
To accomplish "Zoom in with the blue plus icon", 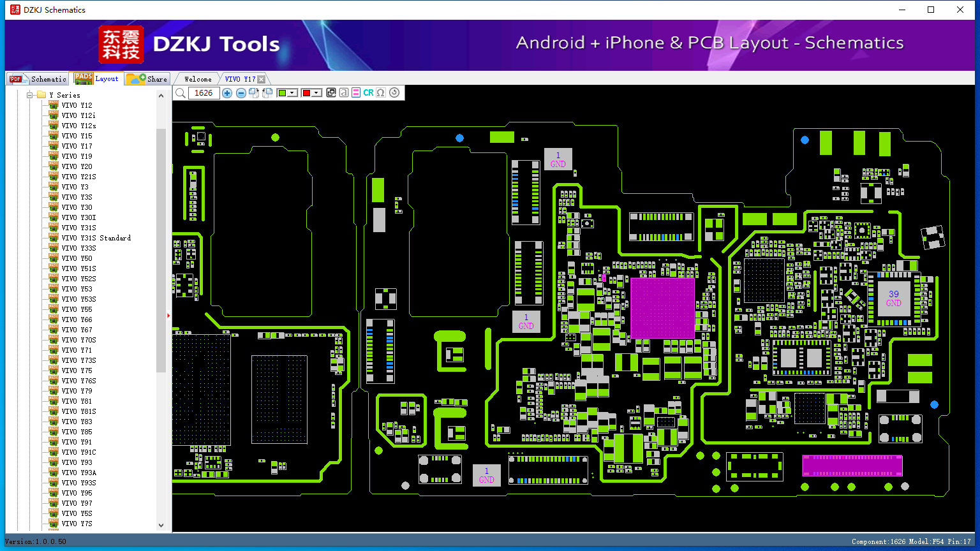I will (227, 93).
